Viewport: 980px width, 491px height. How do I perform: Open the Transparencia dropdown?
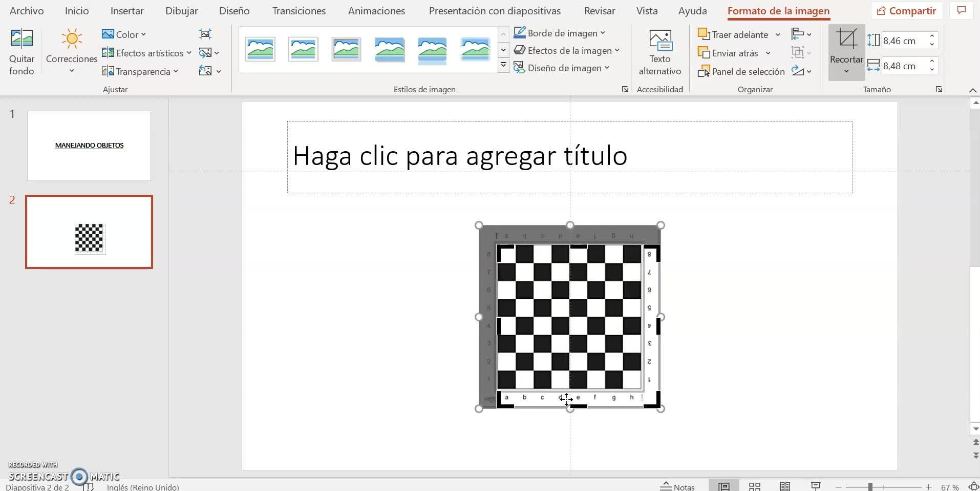tap(140, 71)
